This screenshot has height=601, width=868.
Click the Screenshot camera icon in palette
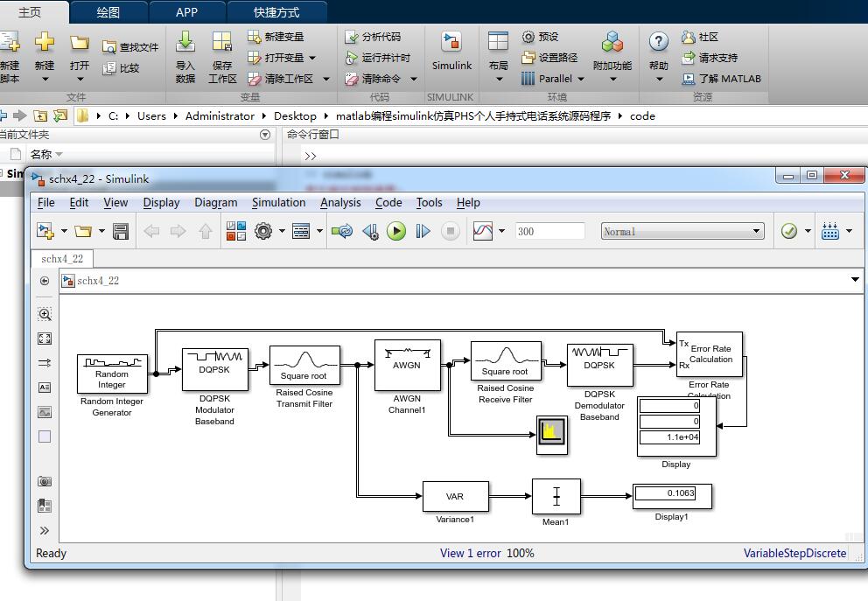pyautogui.click(x=45, y=481)
